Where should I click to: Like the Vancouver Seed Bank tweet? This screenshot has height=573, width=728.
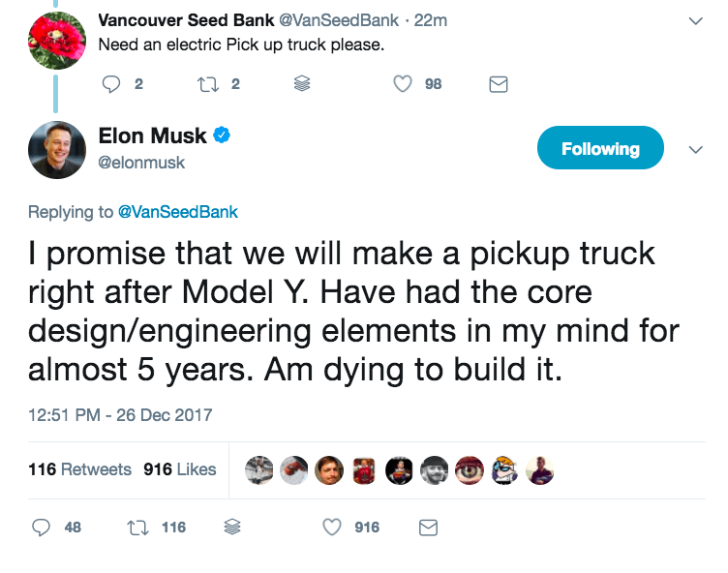(x=404, y=84)
